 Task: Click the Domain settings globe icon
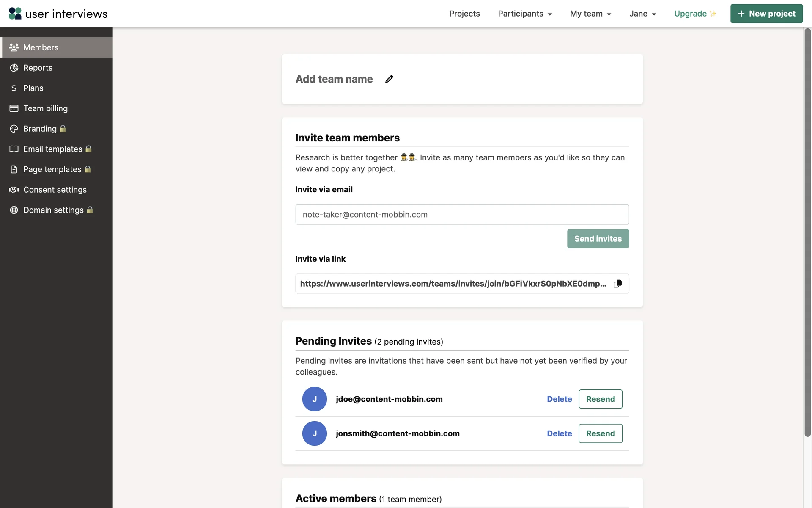click(14, 210)
